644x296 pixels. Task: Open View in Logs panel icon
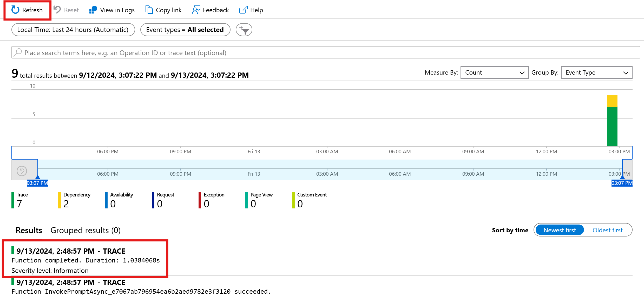coord(93,10)
